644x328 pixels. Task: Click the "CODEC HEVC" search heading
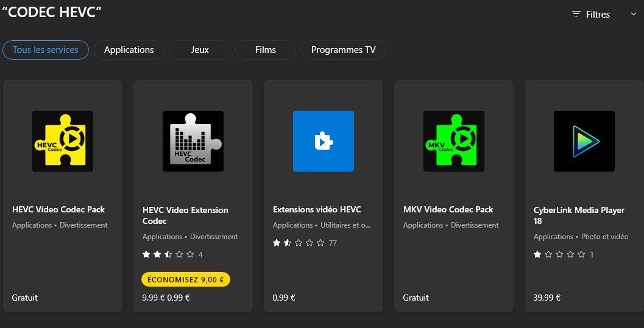coord(52,12)
